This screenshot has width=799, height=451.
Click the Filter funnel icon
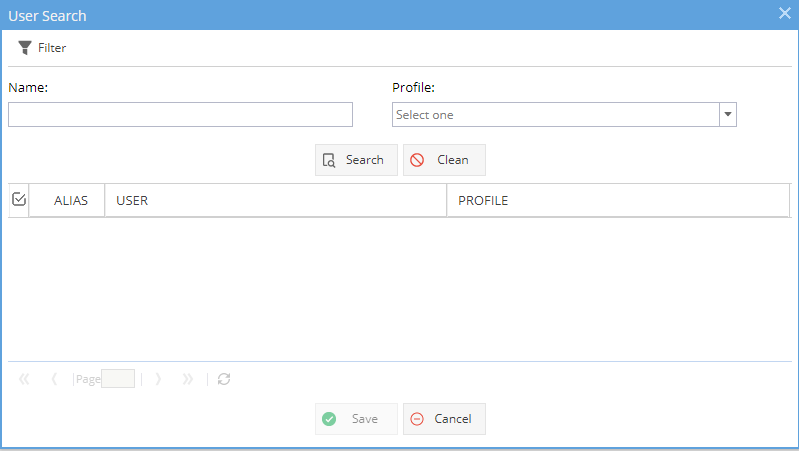(x=24, y=47)
